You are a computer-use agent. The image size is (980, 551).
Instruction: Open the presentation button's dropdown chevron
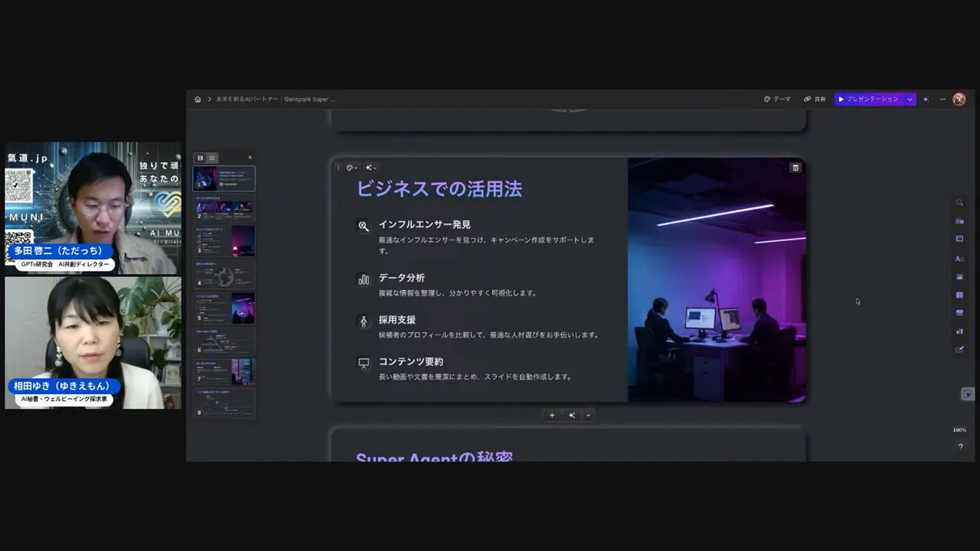[910, 99]
